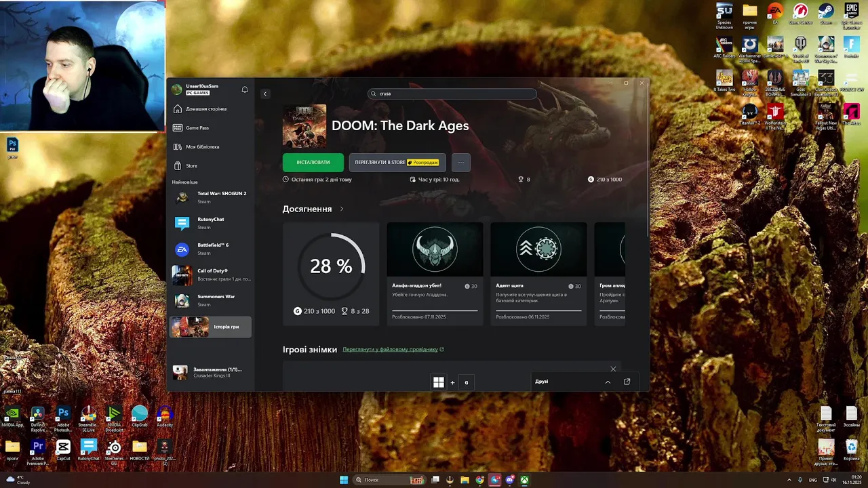
Task: Open the Steam desktop shortcut
Action: (x=826, y=15)
